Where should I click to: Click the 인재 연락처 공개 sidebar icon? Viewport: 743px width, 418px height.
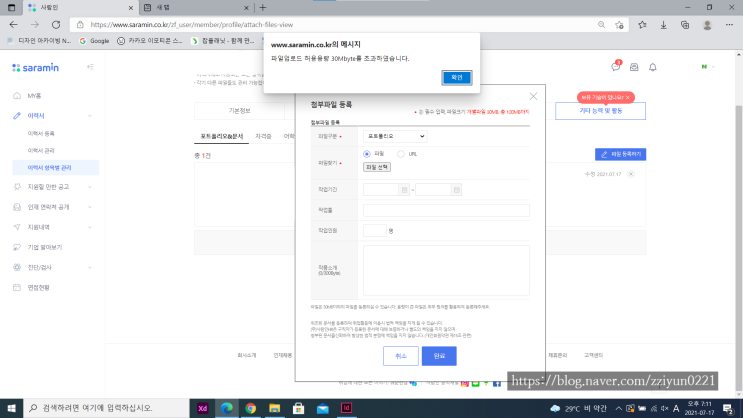click(x=17, y=207)
